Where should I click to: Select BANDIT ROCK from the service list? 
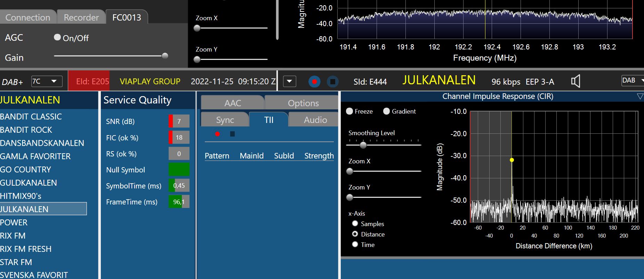pyautogui.click(x=26, y=130)
